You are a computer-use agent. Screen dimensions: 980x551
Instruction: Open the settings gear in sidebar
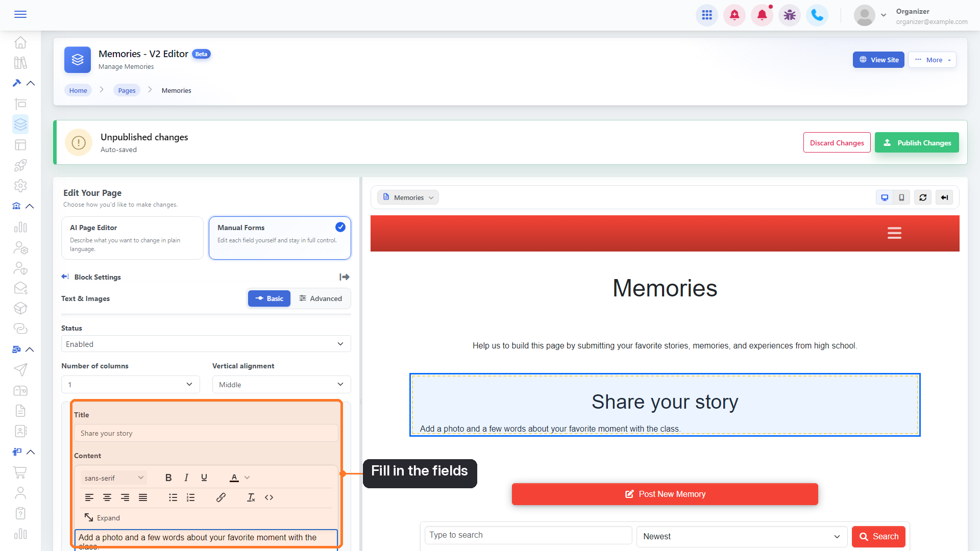click(20, 186)
